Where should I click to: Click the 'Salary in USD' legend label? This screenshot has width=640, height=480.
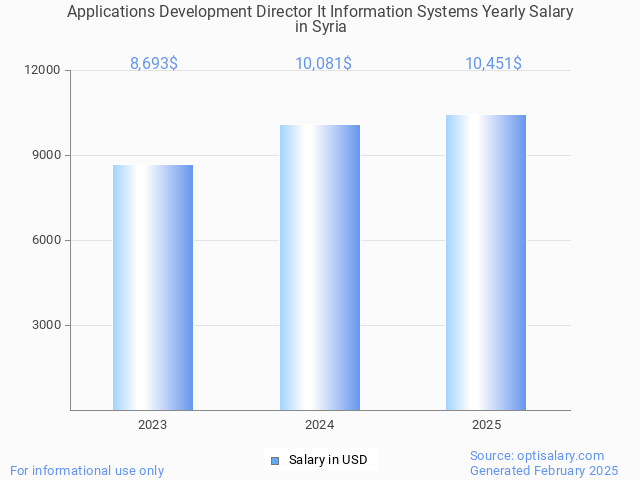coord(327,460)
